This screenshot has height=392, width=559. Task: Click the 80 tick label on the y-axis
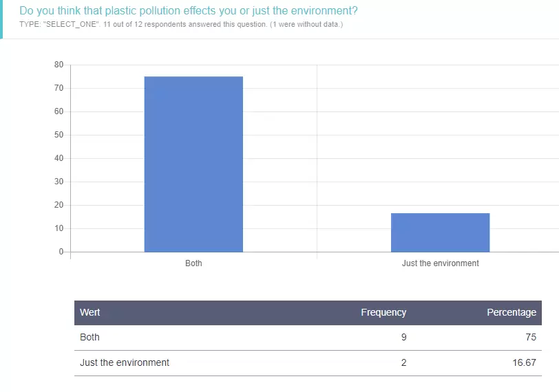pyautogui.click(x=58, y=65)
